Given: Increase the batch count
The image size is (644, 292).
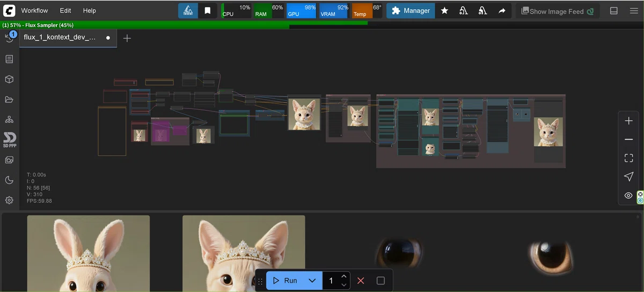Looking at the screenshot, I should pyautogui.click(x=344, y=276).
